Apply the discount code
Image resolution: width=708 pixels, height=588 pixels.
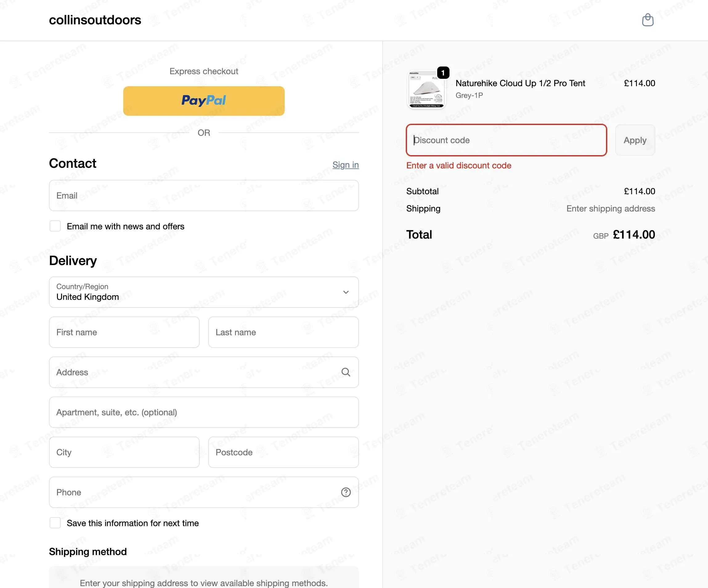click(x=635, y=140)
